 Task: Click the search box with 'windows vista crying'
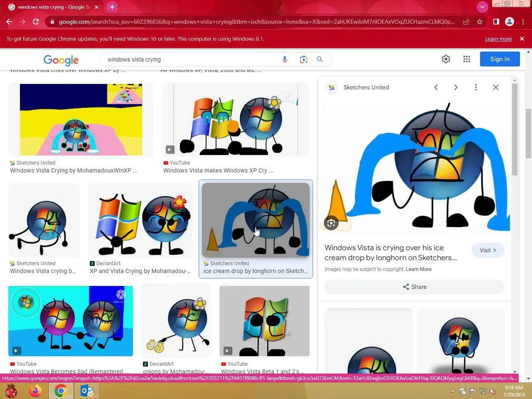pos(191,59)
